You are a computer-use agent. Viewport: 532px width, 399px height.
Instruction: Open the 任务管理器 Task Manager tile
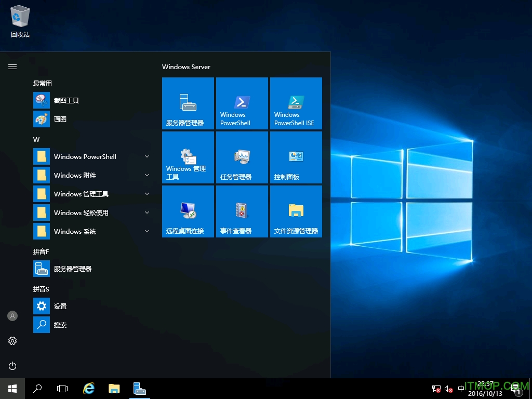(242, 157)
